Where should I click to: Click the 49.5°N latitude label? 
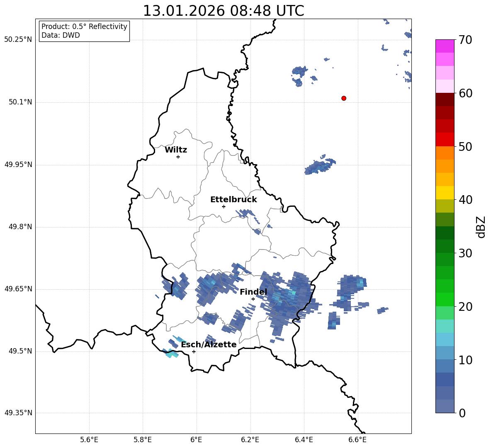[20, 351]
